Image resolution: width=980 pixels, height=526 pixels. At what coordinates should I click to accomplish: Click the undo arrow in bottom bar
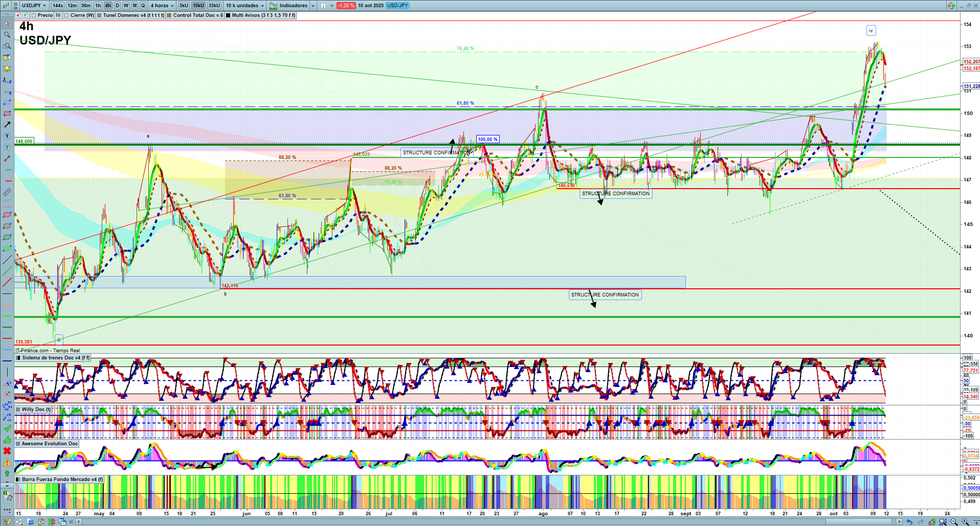click(x=909, y=522)
